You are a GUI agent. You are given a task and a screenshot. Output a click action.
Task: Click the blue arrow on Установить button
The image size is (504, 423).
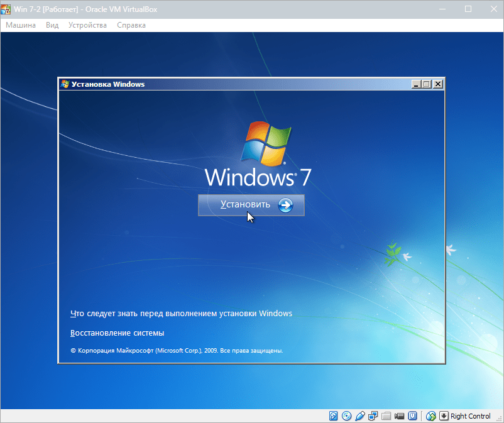tap(285, 205)
